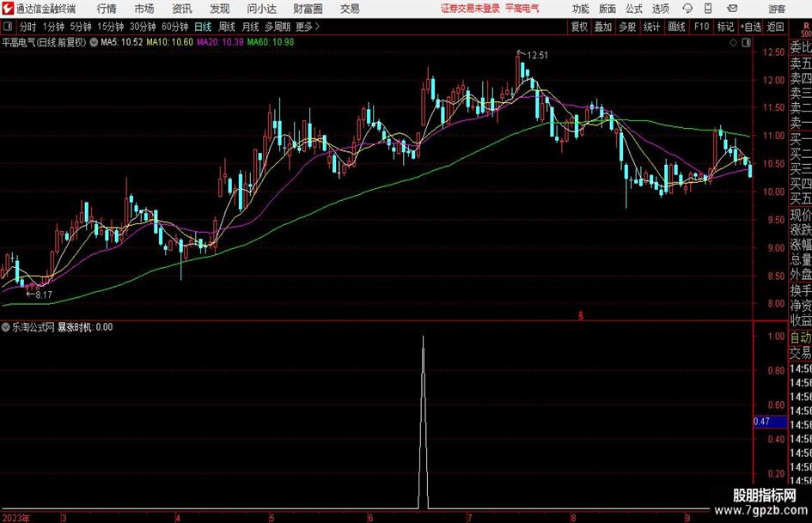Expand the 更多 periods list
The image size is (812, 523).
[x=308, y=27]
